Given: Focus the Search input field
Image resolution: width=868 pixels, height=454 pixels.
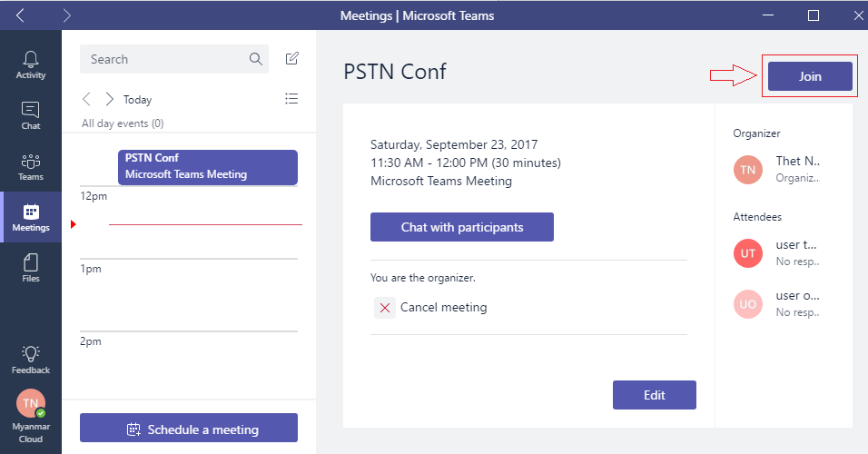Looking at the screenshot, I should pyautogui.click(x=174, y=59).
